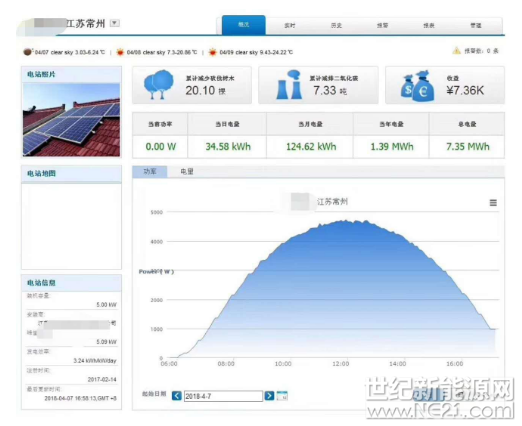Switch chart to the 电量 tab
Screen dimensions: 522x426
coord(187,172)
